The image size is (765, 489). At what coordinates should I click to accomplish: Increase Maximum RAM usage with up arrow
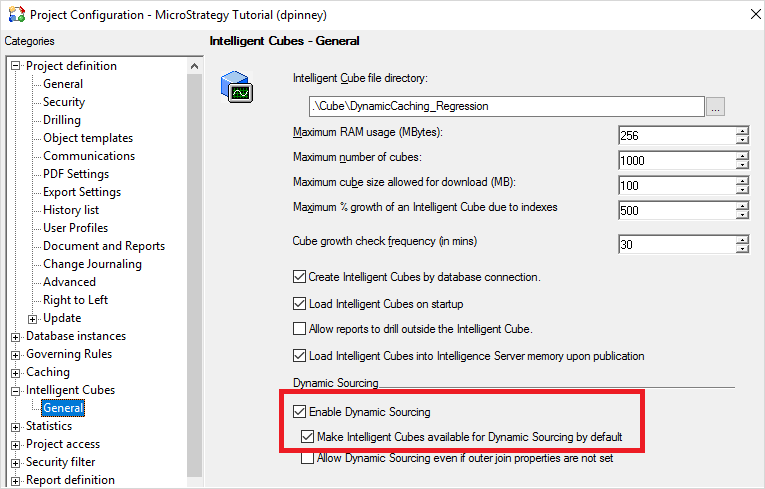click(x=741, y=130)
